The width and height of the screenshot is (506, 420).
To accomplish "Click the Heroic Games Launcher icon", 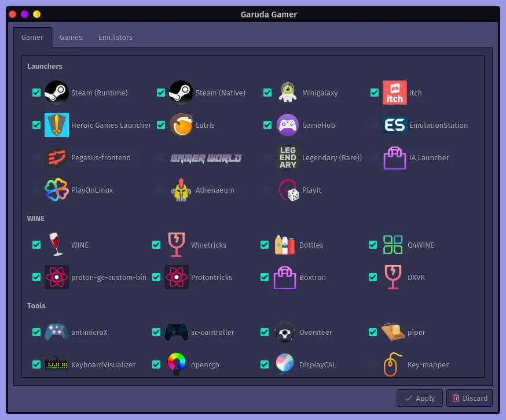I will pos(57,125).
